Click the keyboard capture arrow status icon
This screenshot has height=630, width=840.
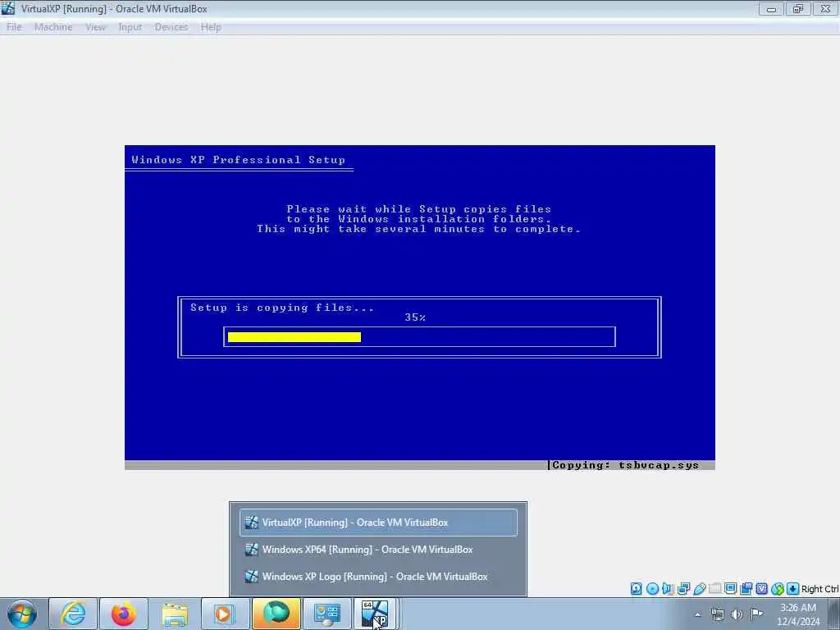[793, 589]
